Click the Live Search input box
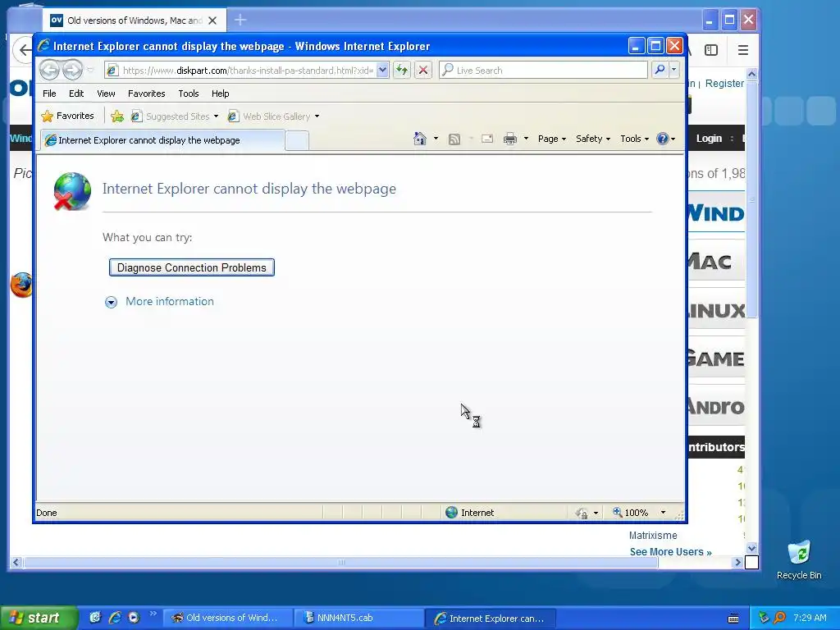 click(543, 70)
